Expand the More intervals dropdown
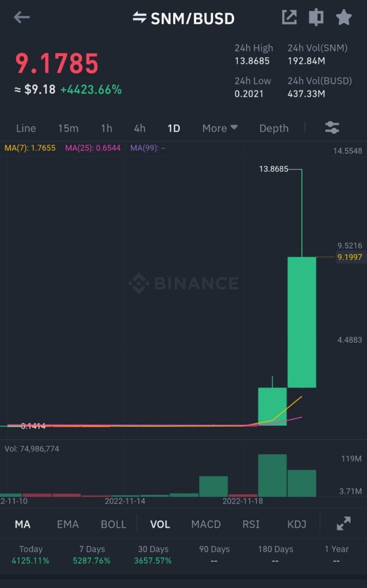This screenshot has height=588, width=367. tap(220, 128)
